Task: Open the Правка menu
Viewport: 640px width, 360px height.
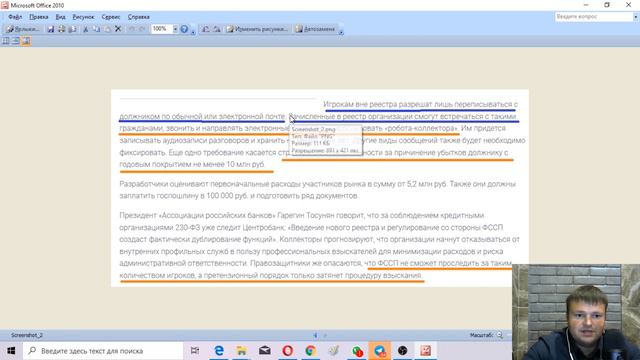Action: tap(39, 17)
